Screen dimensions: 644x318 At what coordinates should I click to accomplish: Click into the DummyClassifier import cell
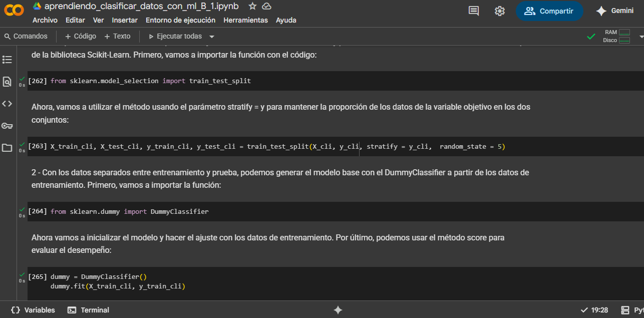coord(336,211)
